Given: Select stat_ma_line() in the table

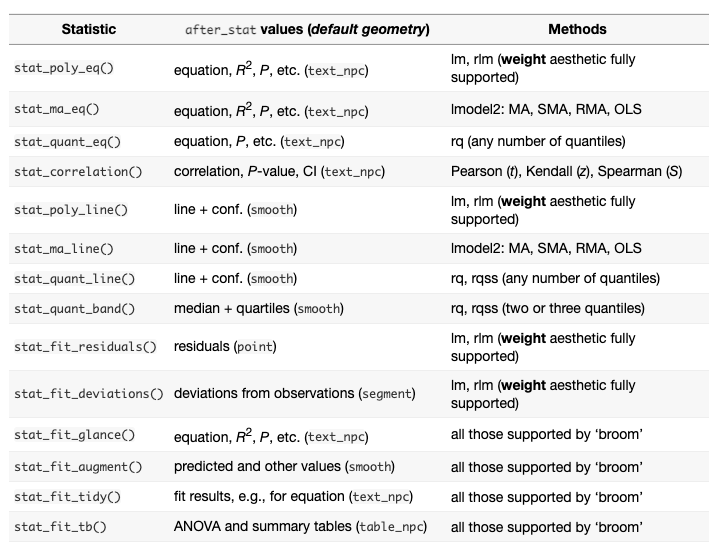Looking at the screenshot, I should [64, 248].
